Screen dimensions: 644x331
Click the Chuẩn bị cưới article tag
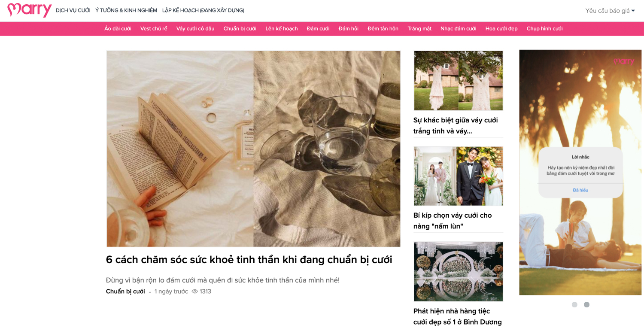[125, 292]
